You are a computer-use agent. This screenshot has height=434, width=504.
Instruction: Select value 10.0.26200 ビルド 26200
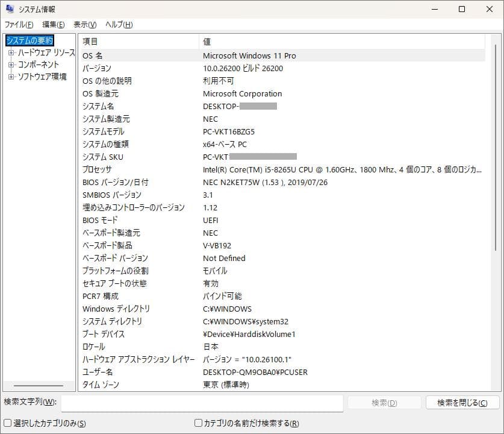pyautogui.click(x=243, y=69)
